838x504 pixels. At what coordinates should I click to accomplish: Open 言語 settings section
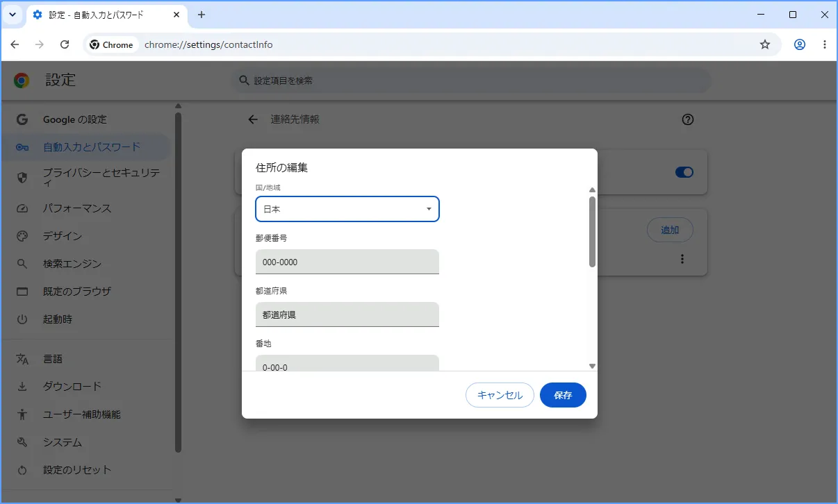pyautogui.click(x=86, y=359)
